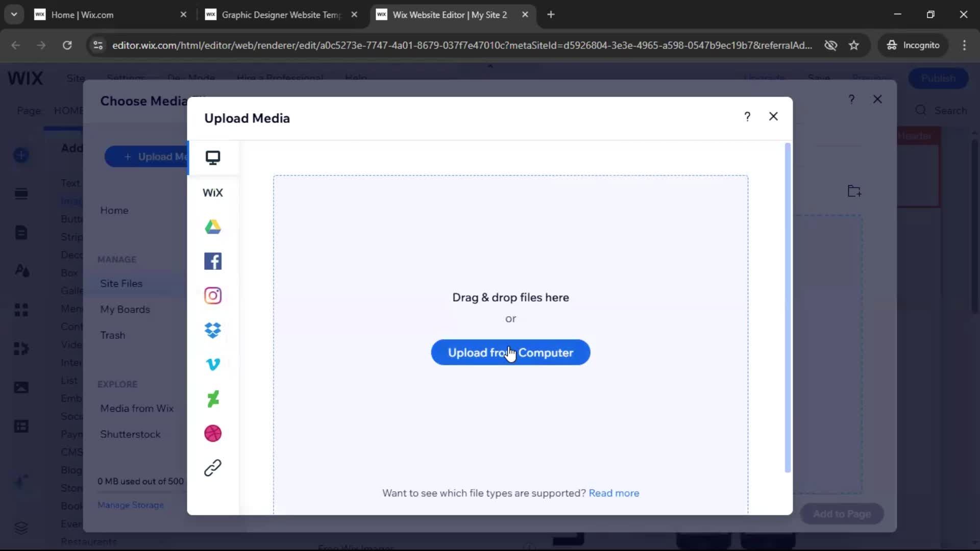Open the upload from URL link option
The width and height of the screenshot is (980, 551).
(x=213, y=468)
